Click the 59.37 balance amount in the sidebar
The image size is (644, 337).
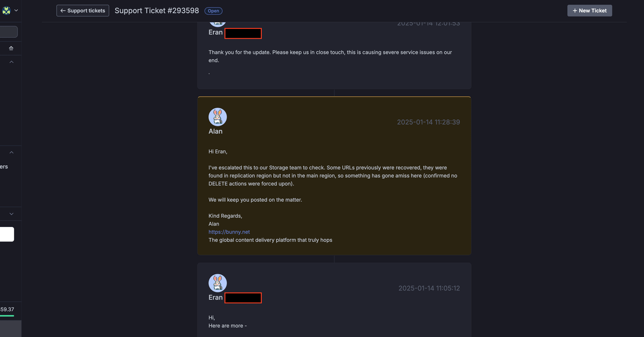[8, 309]
